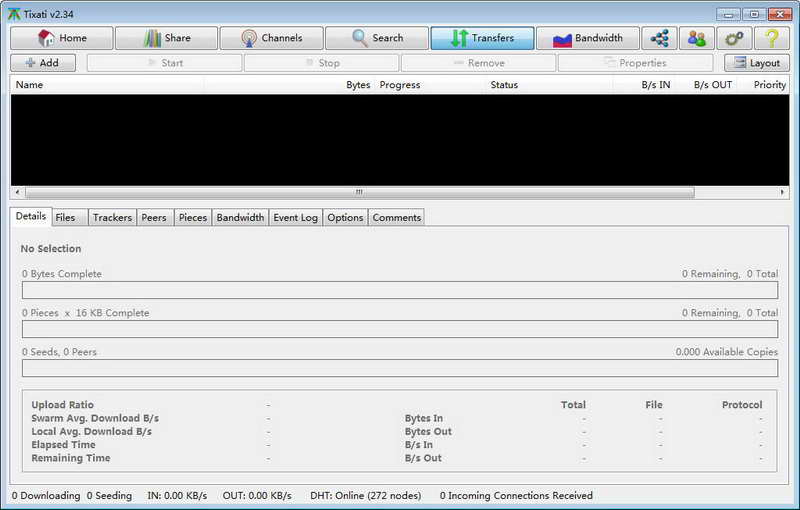Open the Layout options button
Viewport: 800px width, 510px height.
(x=757, y=63)
